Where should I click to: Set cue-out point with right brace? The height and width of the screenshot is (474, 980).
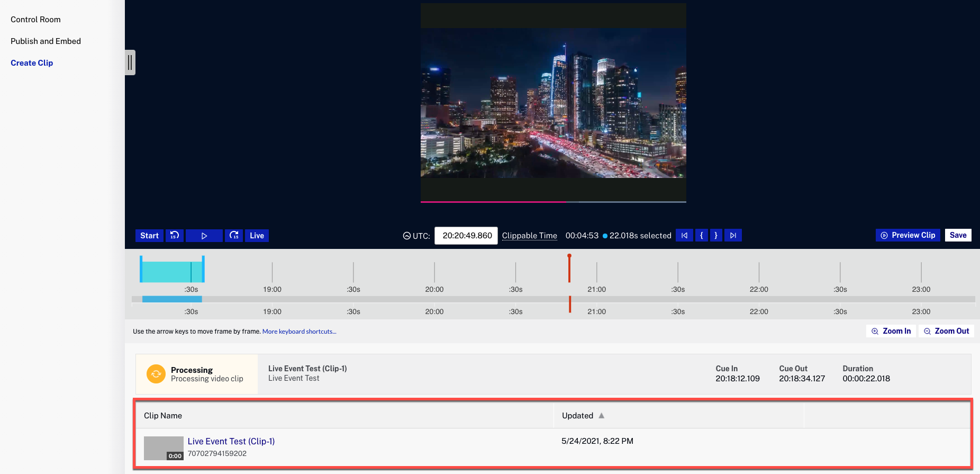click(716, 235)
